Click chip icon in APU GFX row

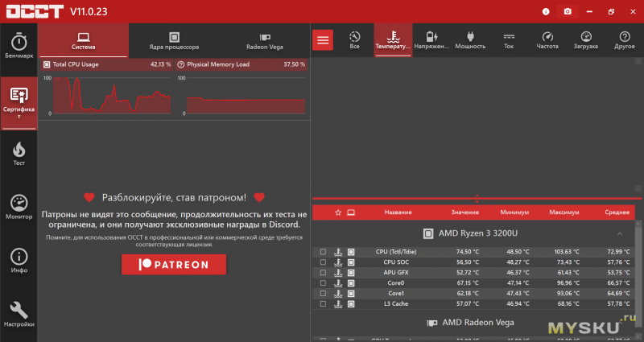pyautogui.click(x=351, y=273)
